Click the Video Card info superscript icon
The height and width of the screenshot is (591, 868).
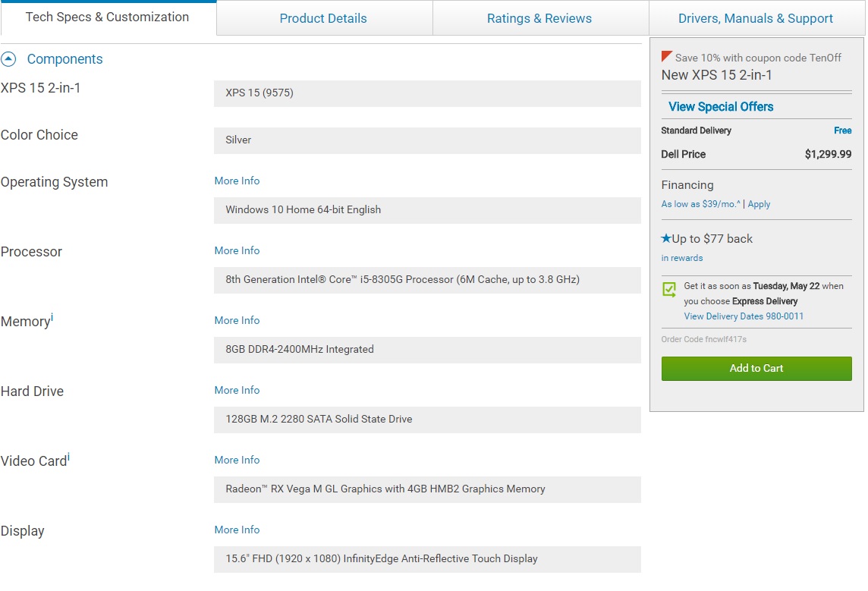68,456
